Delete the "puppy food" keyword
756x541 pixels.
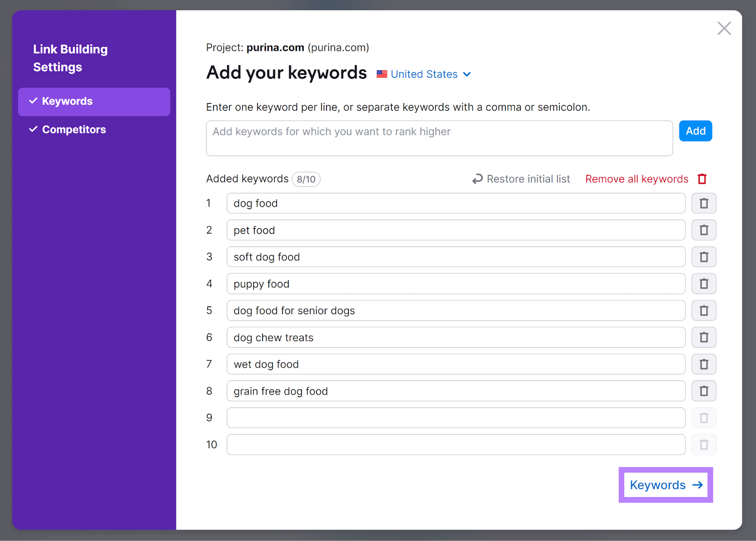tap(704, 283)
